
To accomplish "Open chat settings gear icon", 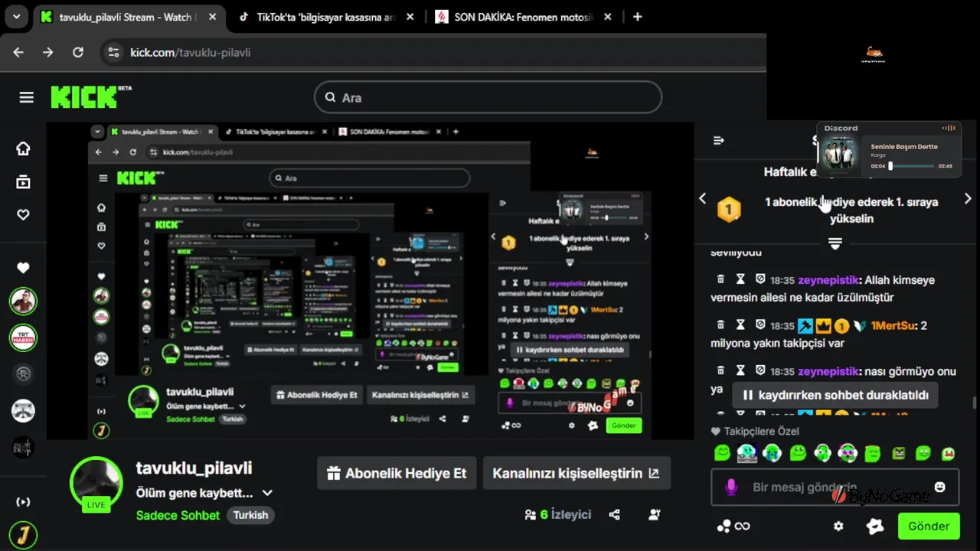I will pyautogui.click(x=838, y=527).
